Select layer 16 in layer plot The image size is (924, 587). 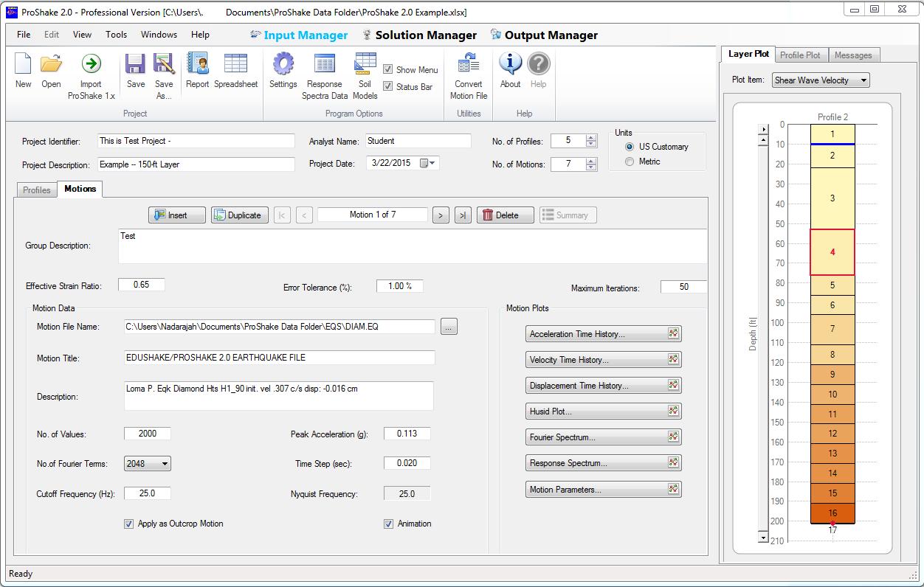(x=832, y=513)
